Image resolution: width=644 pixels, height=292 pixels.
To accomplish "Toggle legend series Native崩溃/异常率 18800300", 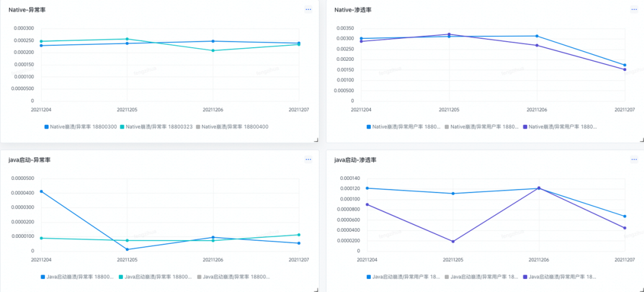I will pyautogui.click(x=80, y=127).
